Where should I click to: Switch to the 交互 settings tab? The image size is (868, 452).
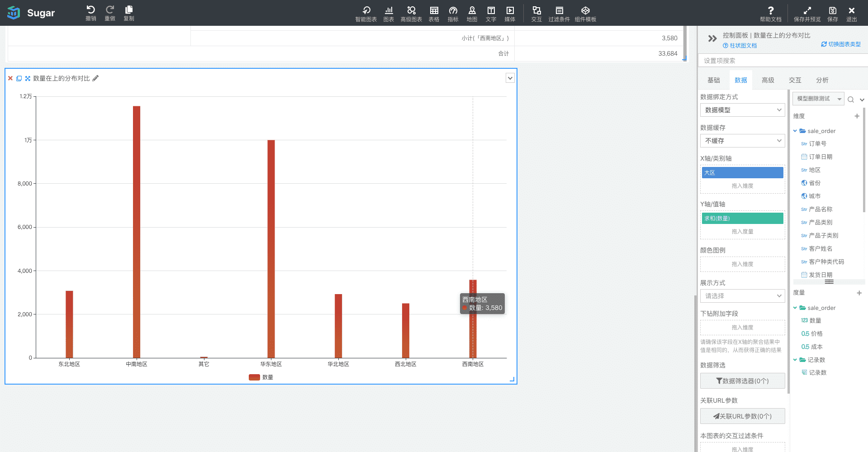[795, 80]
